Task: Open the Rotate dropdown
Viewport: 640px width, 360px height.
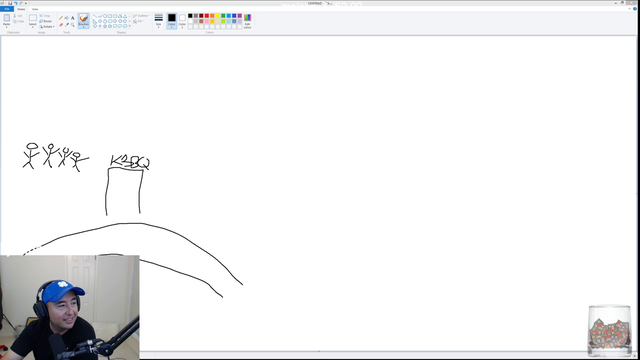Action: [x=47, y=27]
